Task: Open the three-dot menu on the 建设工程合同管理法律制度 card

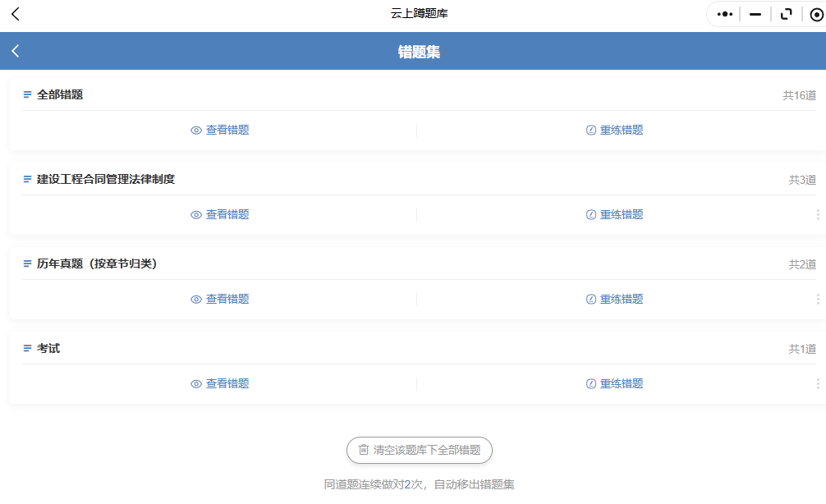Action: click(x=817, y=214)
